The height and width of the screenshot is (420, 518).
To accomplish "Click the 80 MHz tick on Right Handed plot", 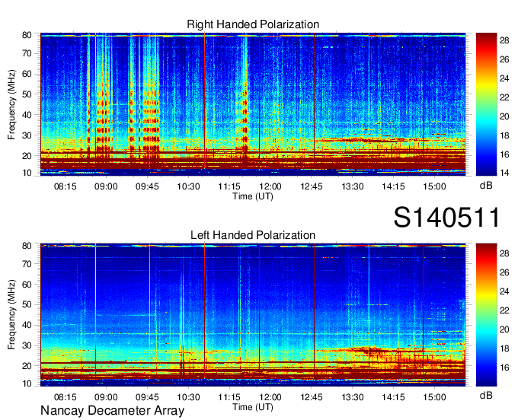I will click(27, 35).
